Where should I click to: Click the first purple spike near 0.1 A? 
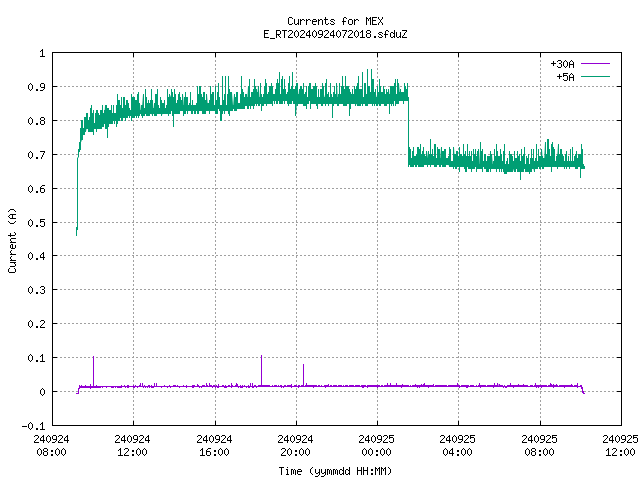pyautogui.click(x=93, y=371)
